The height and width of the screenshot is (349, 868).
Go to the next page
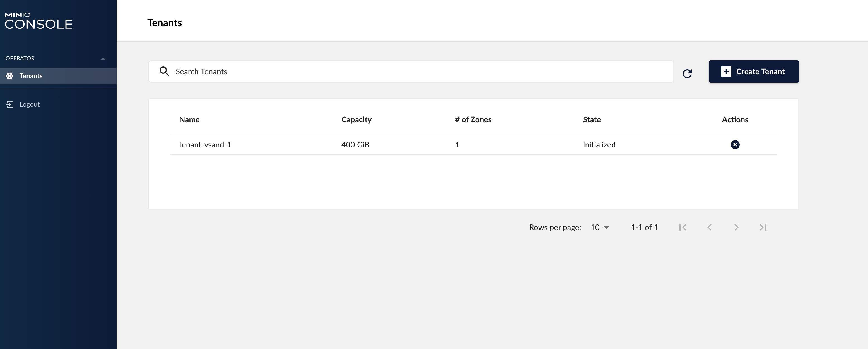click(736, 227)
